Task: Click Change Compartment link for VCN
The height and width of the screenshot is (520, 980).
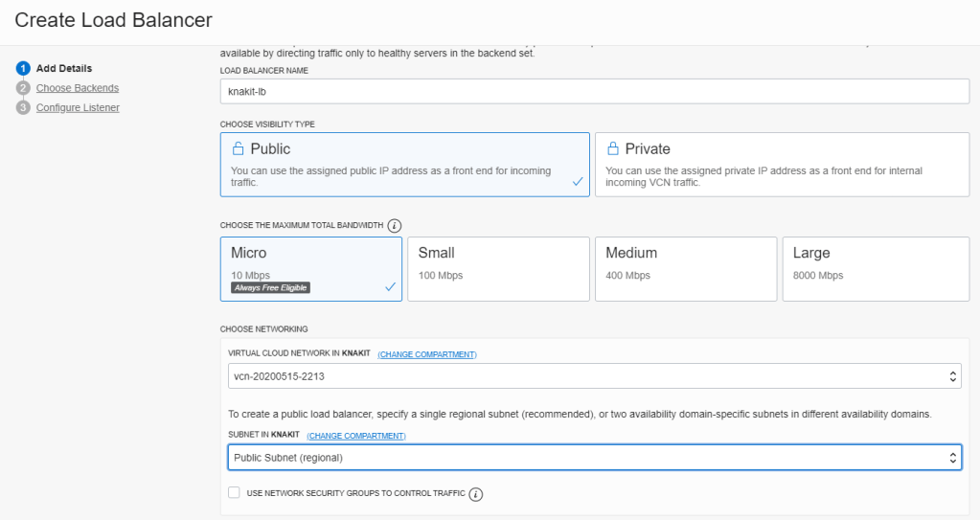Action: (427, 354)
